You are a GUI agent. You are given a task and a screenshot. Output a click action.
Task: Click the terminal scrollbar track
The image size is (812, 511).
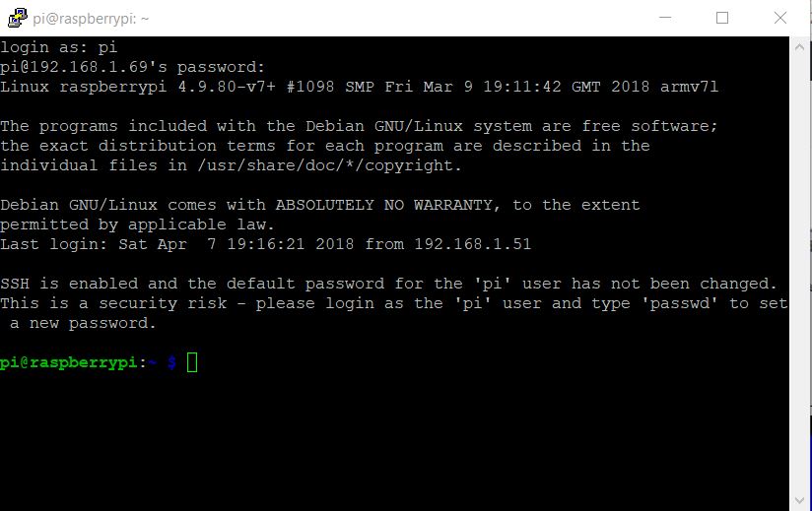pyautogui.click(x=799, y=274)
